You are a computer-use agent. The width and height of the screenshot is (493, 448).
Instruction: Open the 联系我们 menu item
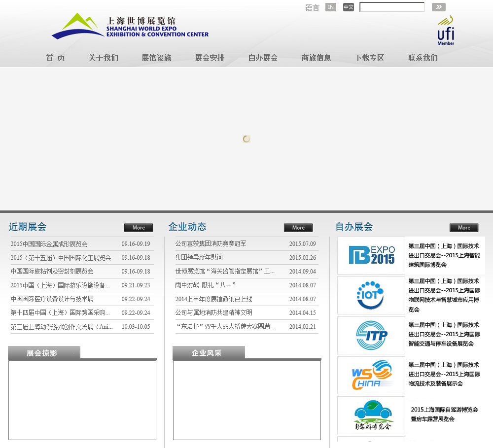click(x=423, y=58)
